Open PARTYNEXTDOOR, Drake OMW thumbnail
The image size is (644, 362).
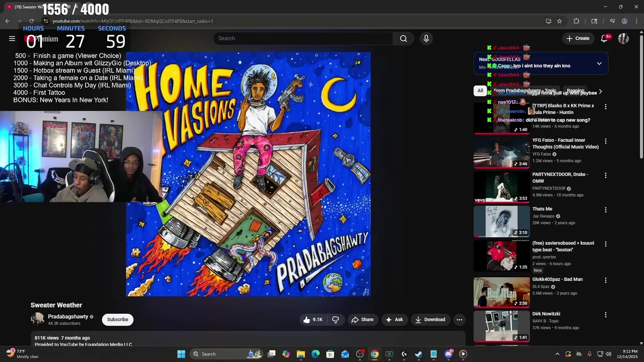point(502,187)
